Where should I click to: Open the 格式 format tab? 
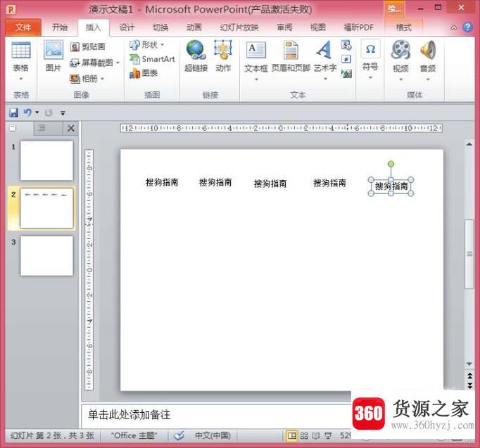tap(403, 27)
